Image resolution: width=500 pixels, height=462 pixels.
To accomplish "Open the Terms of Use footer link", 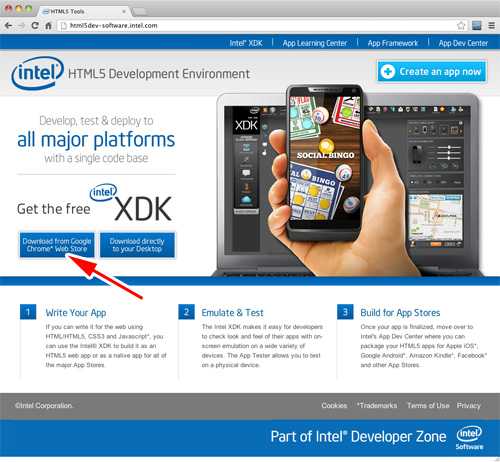I will (x=428, y=406).
